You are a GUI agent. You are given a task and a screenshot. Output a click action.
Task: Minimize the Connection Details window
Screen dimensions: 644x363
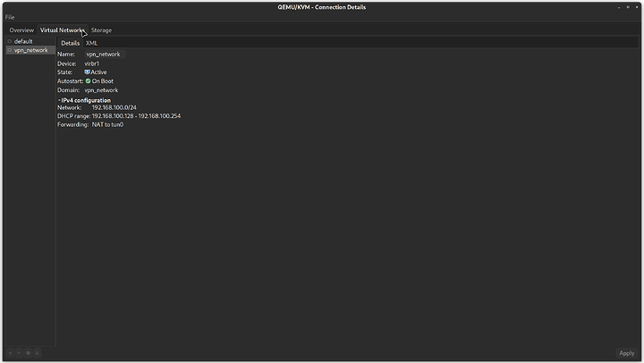pos(619,7)
